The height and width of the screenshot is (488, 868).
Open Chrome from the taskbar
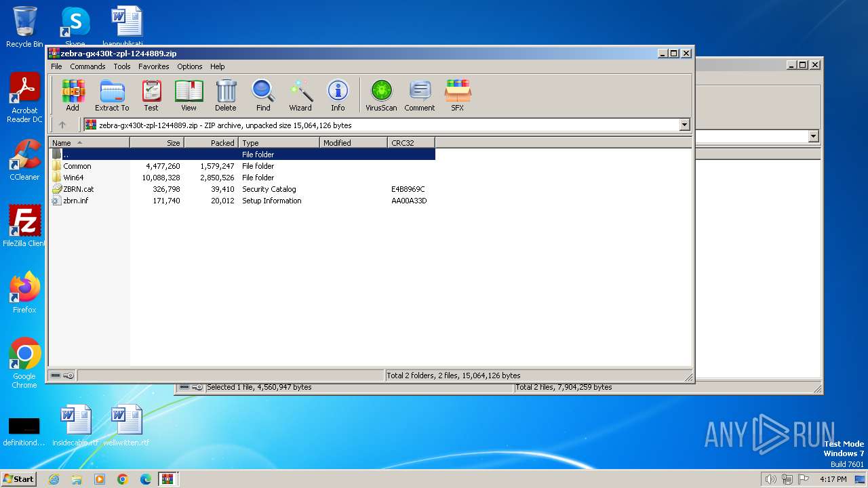(x=122, y=479)
